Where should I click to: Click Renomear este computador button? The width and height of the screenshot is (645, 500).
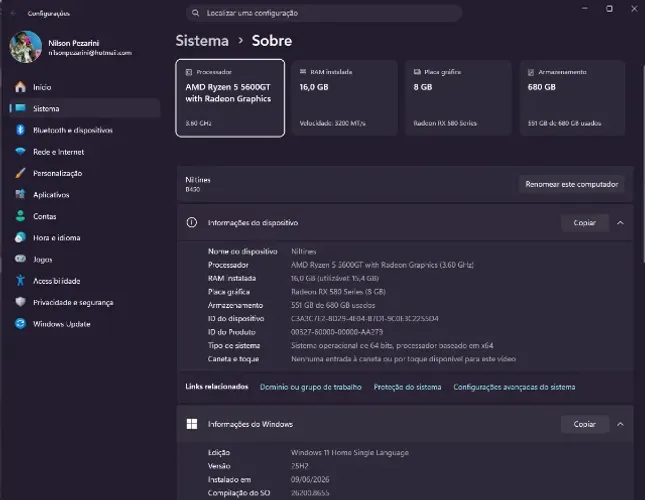[x=572, y=184]
